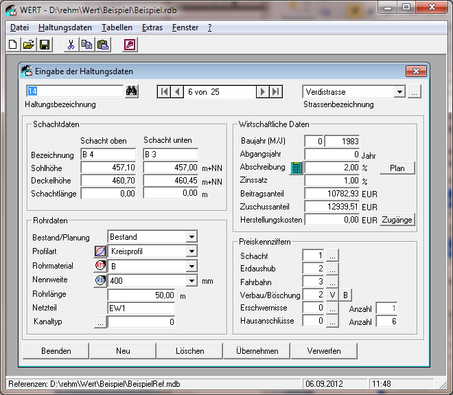Open the Tabellen menu
Image resolution: width=453 pixels, height=395 pixels.
pyautogui.click(x=117, y=28)
